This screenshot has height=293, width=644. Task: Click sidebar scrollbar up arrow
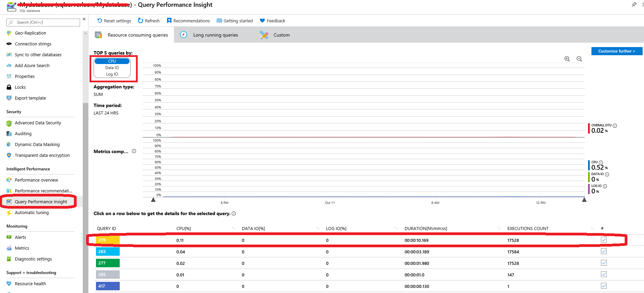click(85, 34)
